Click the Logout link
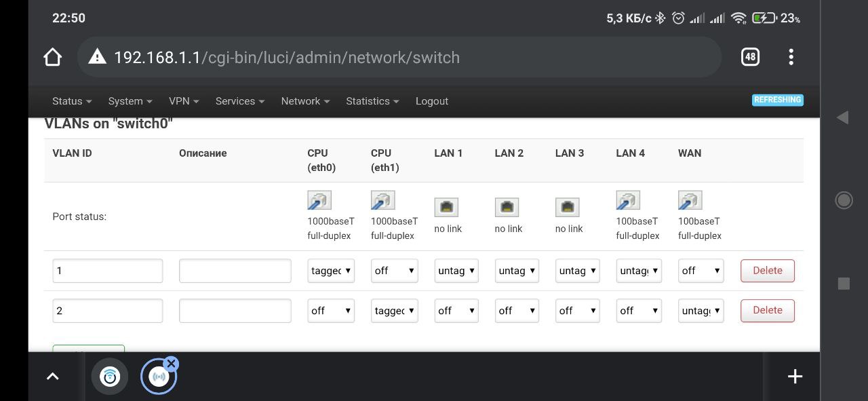Viewport: 868px width, 401px height. coord(432,101)
